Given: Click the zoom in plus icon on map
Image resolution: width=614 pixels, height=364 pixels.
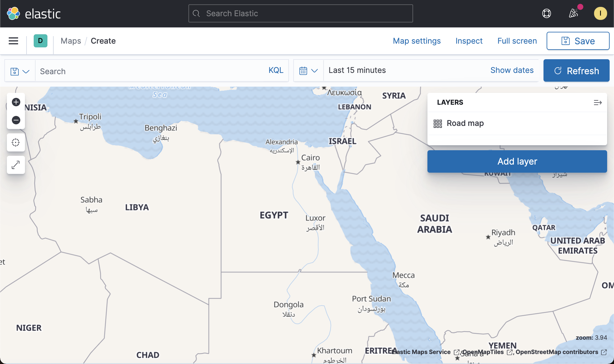Looking at the screenshot, I should point(16,102).
